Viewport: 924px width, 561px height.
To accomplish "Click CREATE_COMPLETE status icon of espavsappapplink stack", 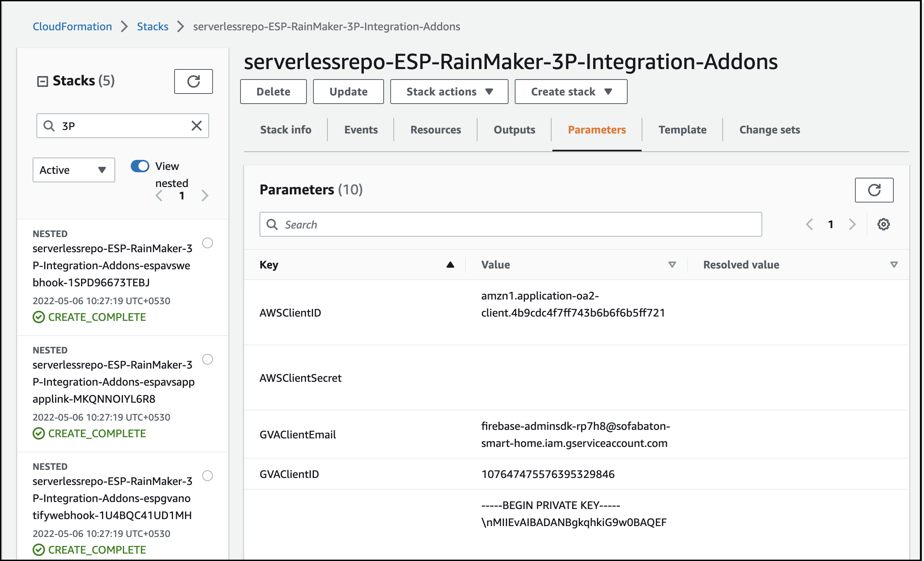I will (x=39, y=433).
